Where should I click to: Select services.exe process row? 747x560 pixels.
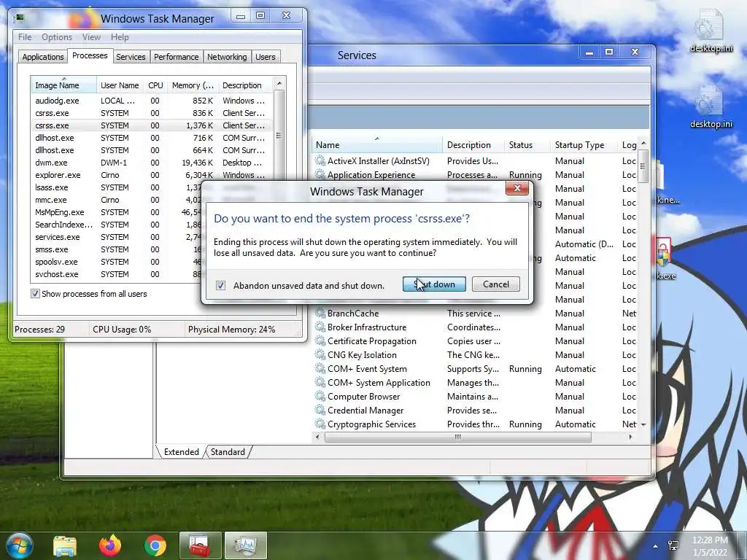[x=116, y=237]
